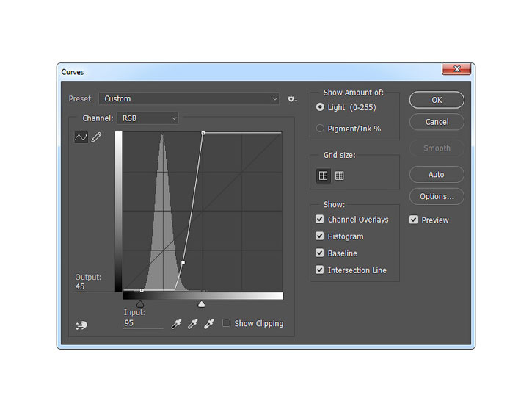
Task: Click the Cancel button
Action: coord(437,122)
